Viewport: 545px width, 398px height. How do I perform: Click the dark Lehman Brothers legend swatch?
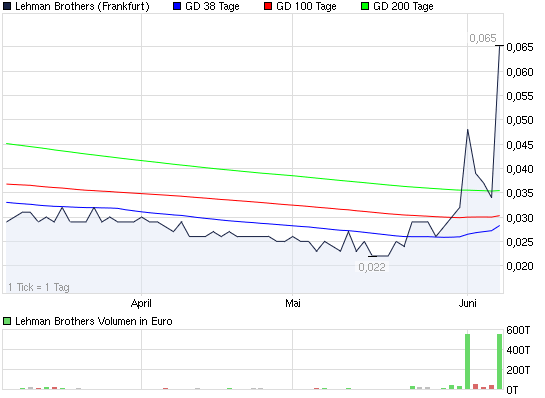coord(7,6)
